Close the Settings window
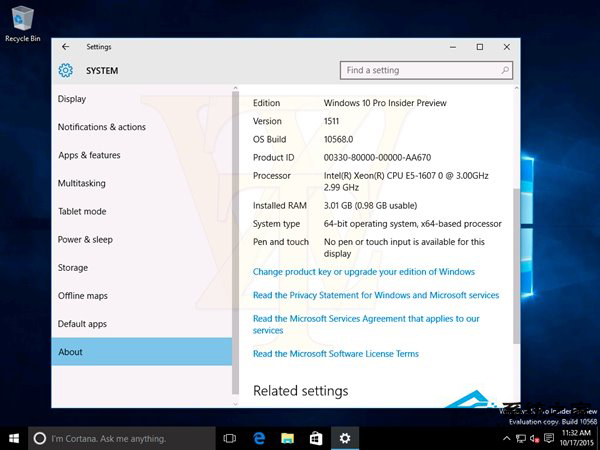 pyautogui.click(x=507, y=47)
